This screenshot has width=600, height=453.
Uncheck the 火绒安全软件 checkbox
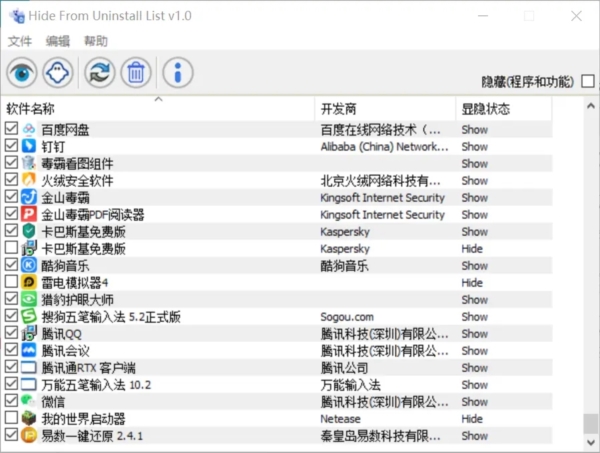11,179
